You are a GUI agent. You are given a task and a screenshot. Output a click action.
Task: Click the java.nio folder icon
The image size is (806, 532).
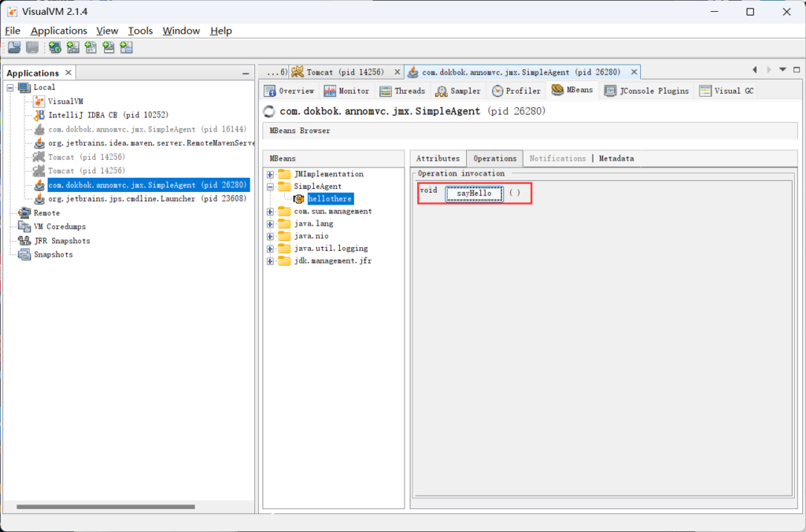(x=284, y=236)
